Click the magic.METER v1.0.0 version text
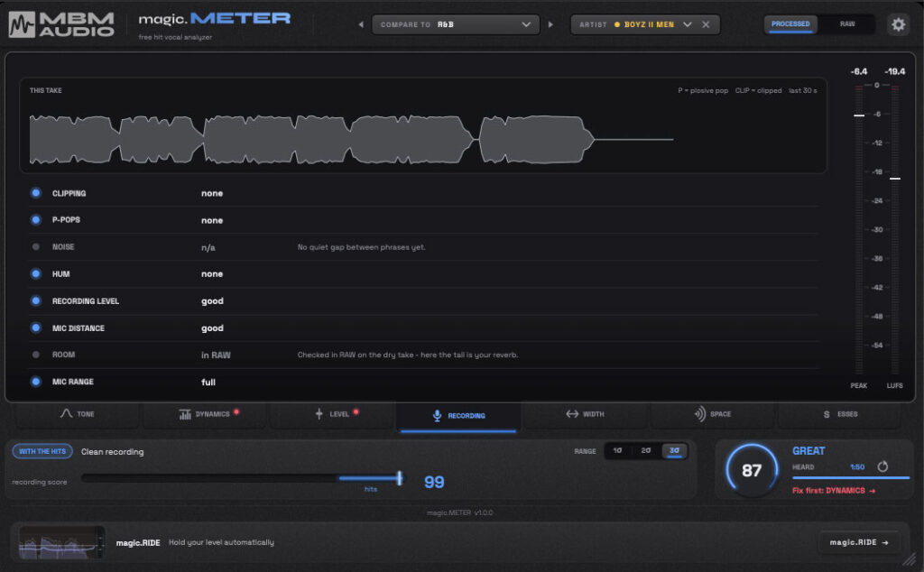The image size is (924, 572). (x=459, y=513)
